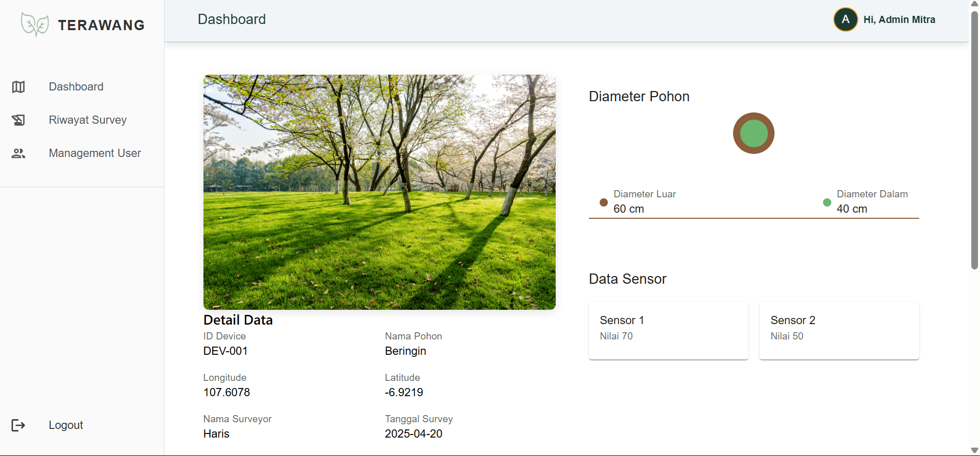The image size is (980, 456).
Task: Click the TERAWANG brand name
Action: (101, 25)
